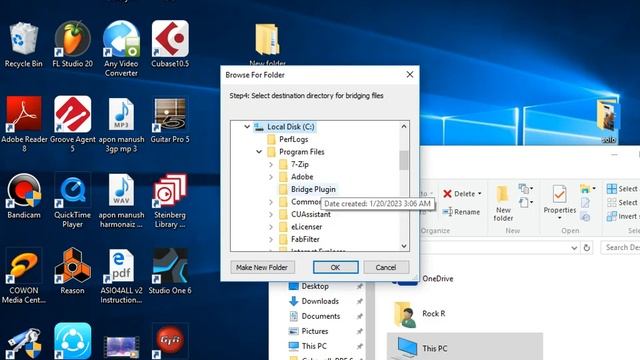This screenshot has height=360, width=640.
Task: Confirm with the OK button
Action: (x=336, y=267)
